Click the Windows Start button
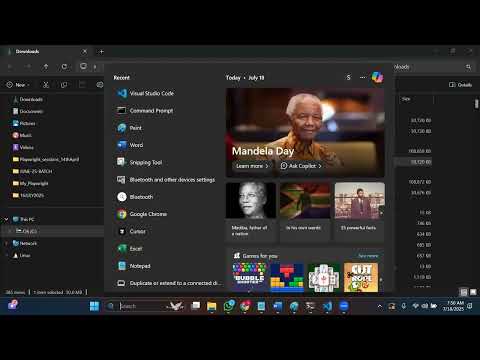 pyautogui.click(x=94, y=306)
